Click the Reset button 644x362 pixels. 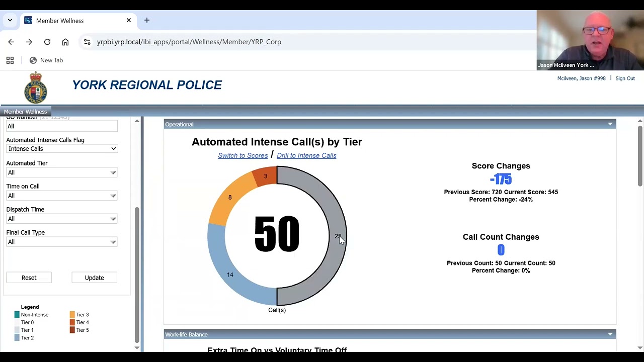click(x=29, y=278)
